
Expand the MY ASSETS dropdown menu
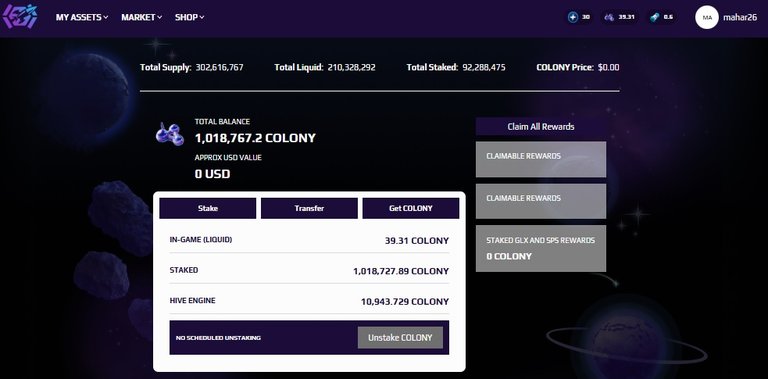point(82,17)
